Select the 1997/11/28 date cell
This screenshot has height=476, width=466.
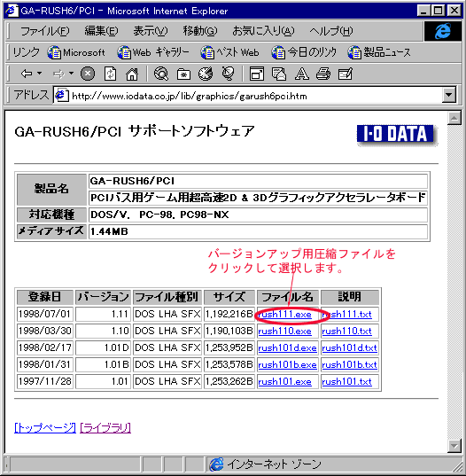point(44,381)
